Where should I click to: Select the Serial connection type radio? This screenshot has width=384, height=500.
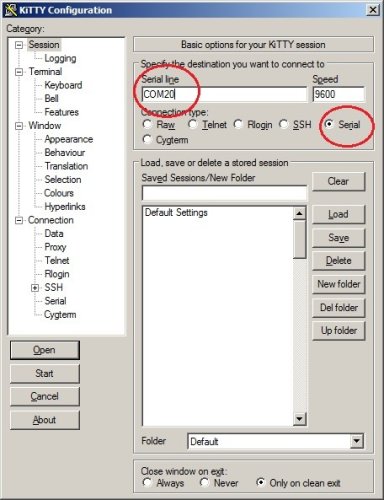[x=329, y=124]
